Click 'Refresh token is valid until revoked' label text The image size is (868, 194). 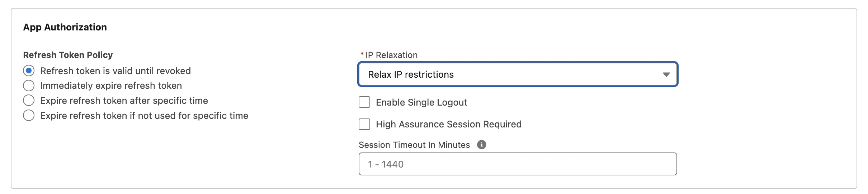click(x=115, y=71)
